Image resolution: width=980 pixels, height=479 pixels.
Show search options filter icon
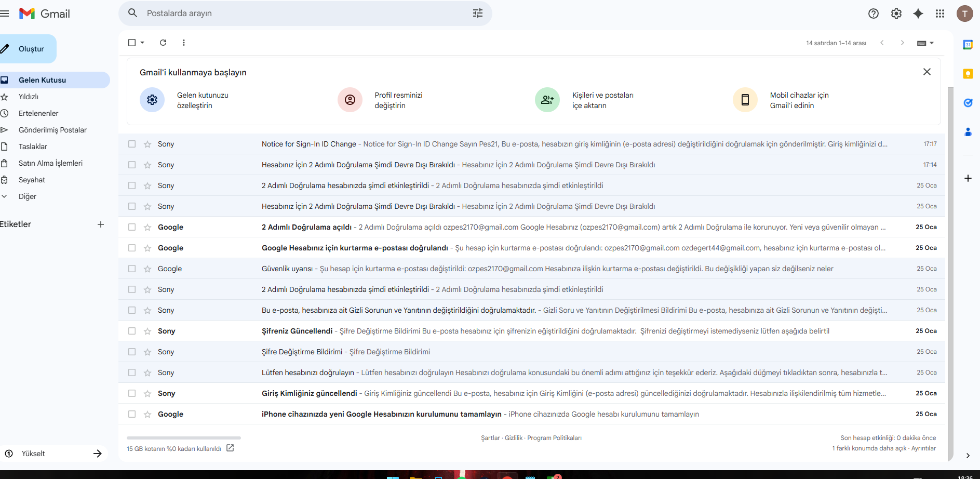tap(478, 14)
